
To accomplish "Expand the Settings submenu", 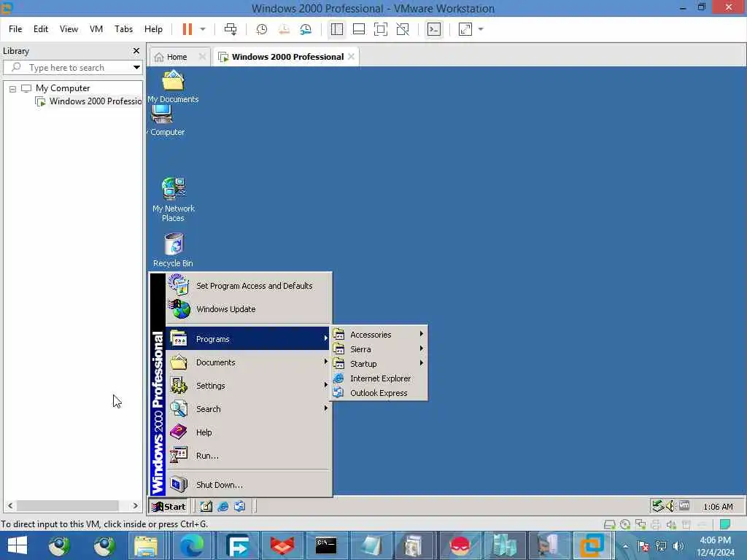I will tap(249, 386).
